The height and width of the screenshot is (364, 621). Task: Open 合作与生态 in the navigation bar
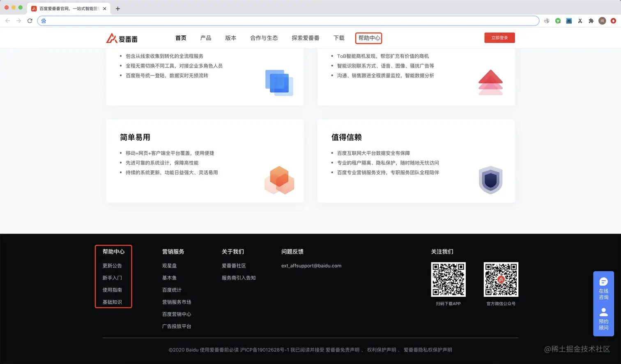(x=264, y=38)
